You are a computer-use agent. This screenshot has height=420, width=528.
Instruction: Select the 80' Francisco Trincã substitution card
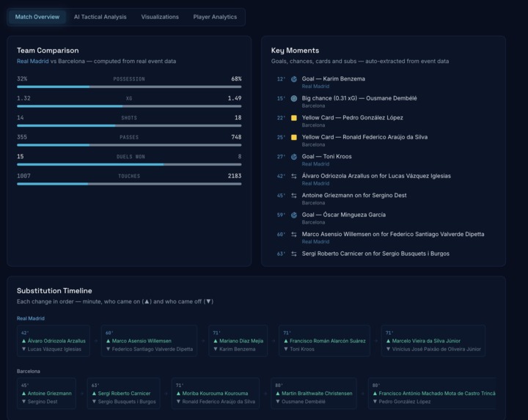pyautogui.click(x=432, y=393)
